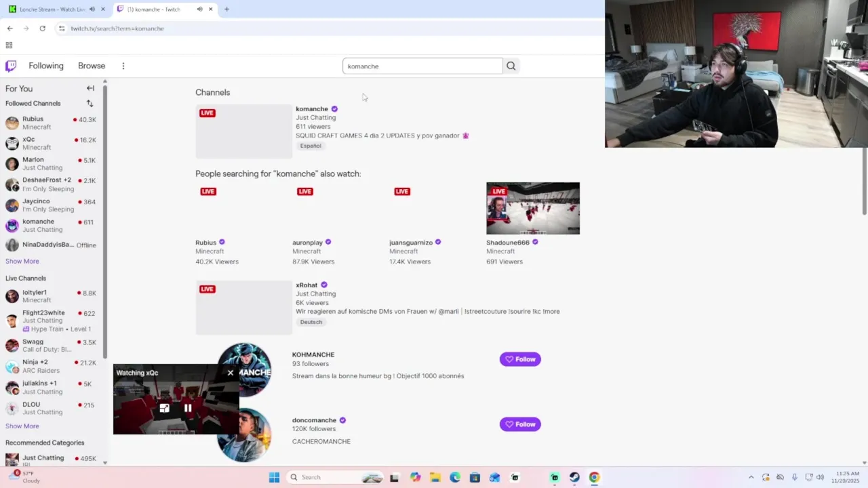This screenshot has width=868, height=488.
Task: Open Rubius in Followed Channels
Action: tap(51, 123)
